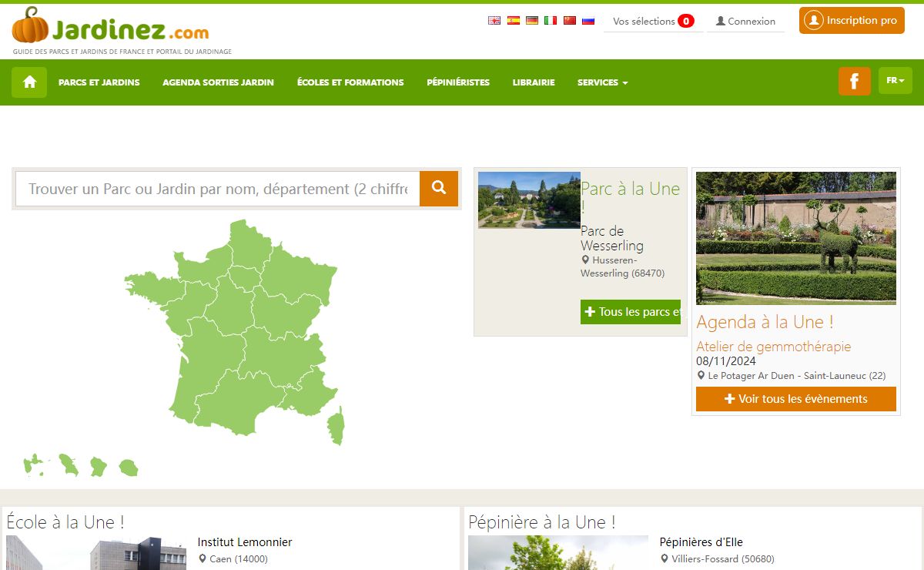Open the Connexion login link
The height and width of the screenshot is (570, 924).
[745, 22]
